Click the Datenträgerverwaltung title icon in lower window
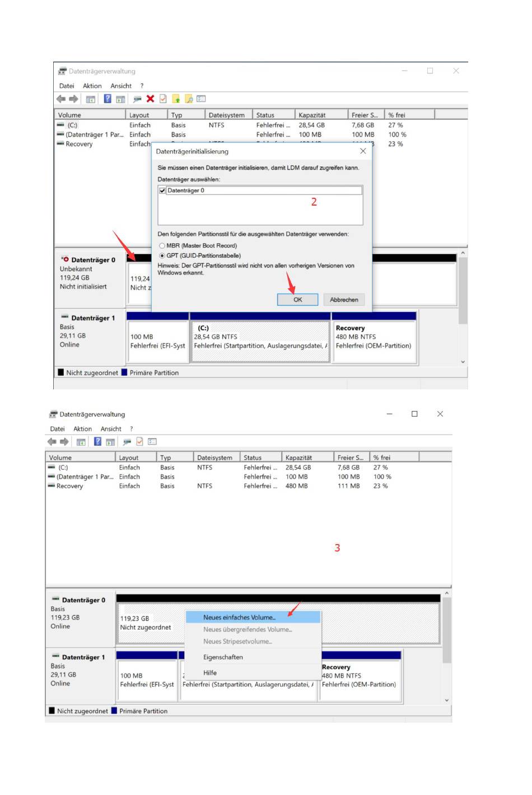 [53, 414]
